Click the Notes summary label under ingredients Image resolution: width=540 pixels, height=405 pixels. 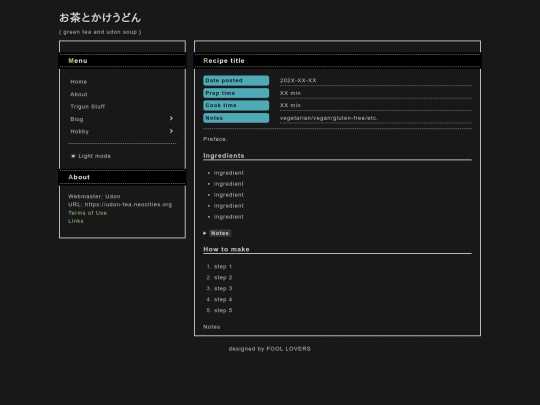click(x=220, y=233)
